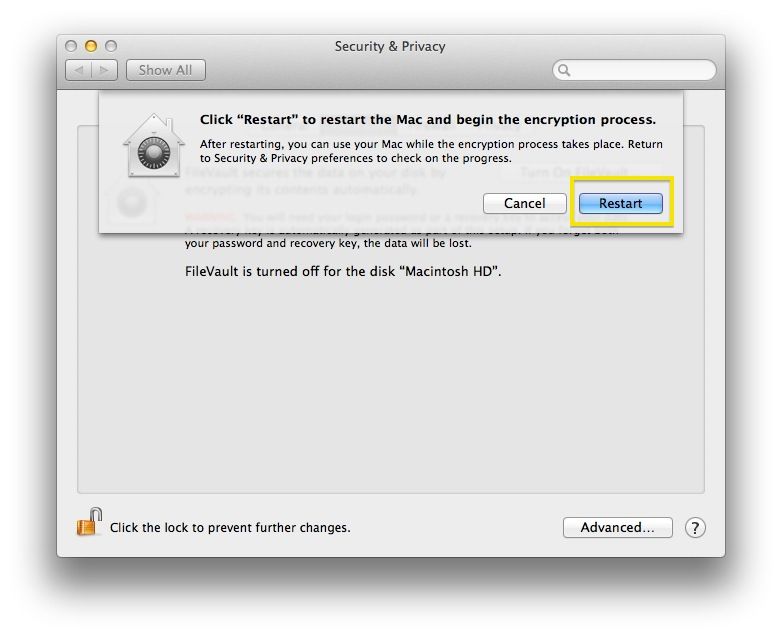Click 'Click the lock to prevent further changes'
The image size is (782, 636).
coord(230,528)
